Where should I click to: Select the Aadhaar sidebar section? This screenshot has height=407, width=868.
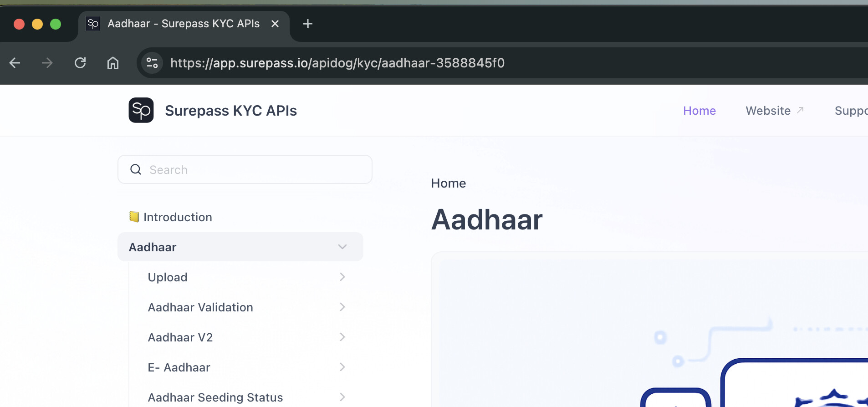point(240,247)
